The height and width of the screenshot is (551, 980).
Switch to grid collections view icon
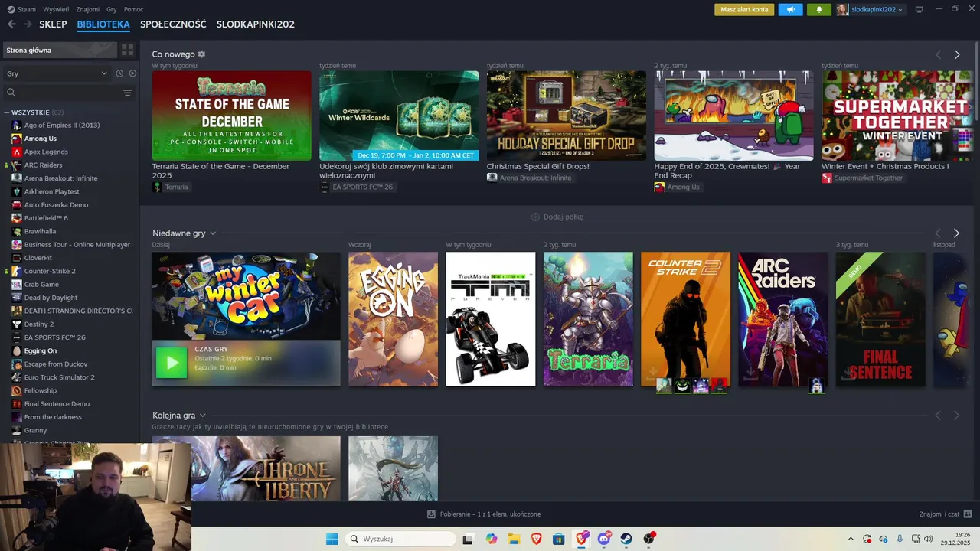click(127, 50)
